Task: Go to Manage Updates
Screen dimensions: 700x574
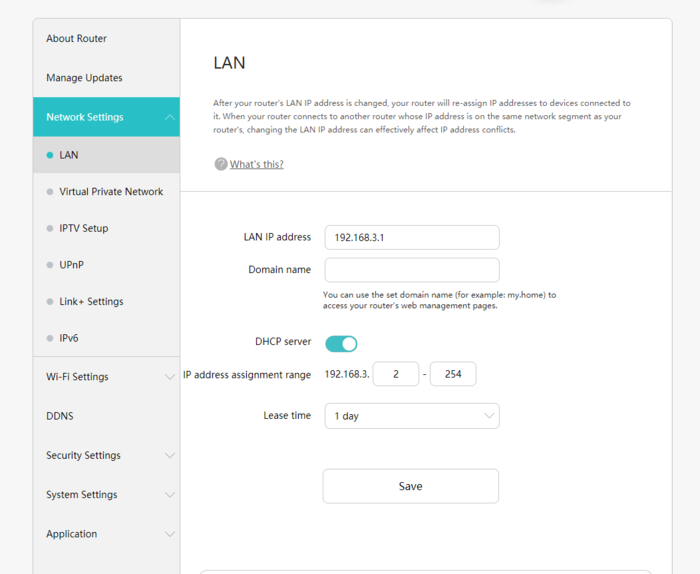Action: point(84,78)
